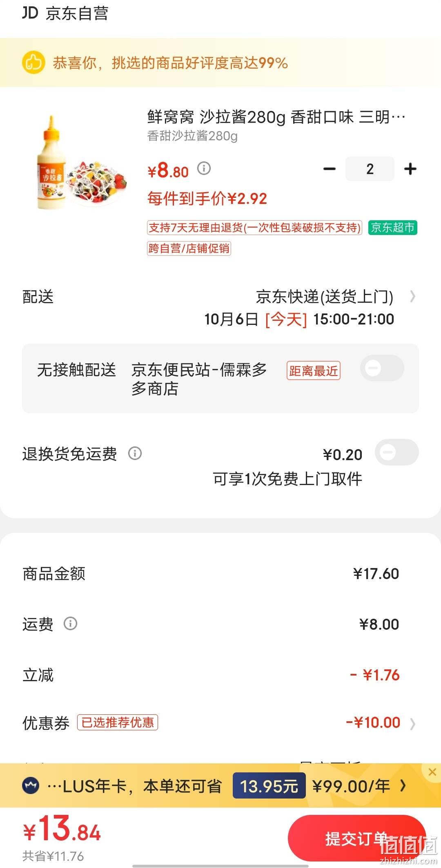Decrease quantity with the minus icon

(329, 169)
